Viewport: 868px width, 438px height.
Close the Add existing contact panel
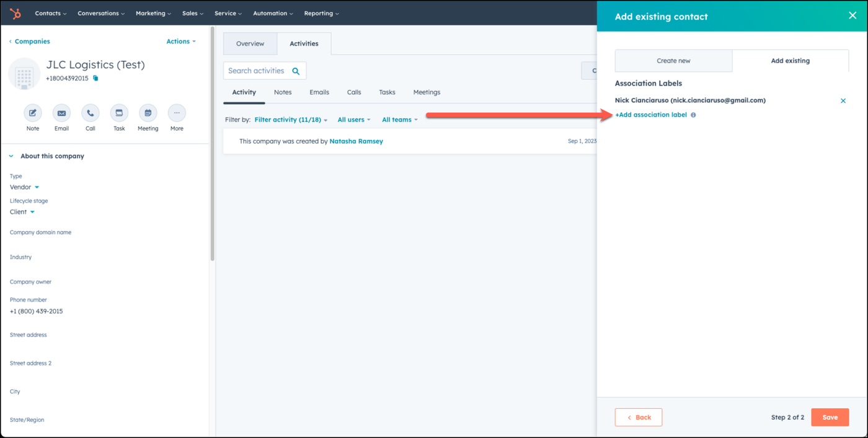click(x=852, y=16)
